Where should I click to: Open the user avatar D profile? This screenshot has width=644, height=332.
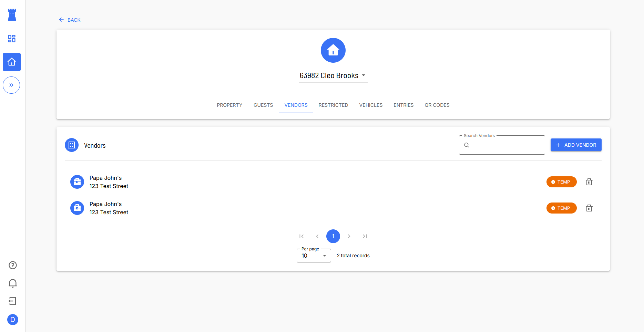13,320
